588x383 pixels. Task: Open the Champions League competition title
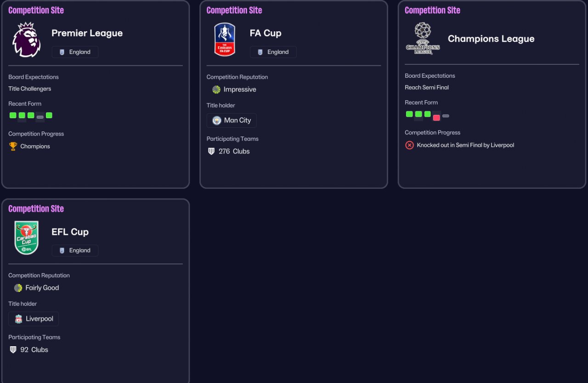pos(491,39)
